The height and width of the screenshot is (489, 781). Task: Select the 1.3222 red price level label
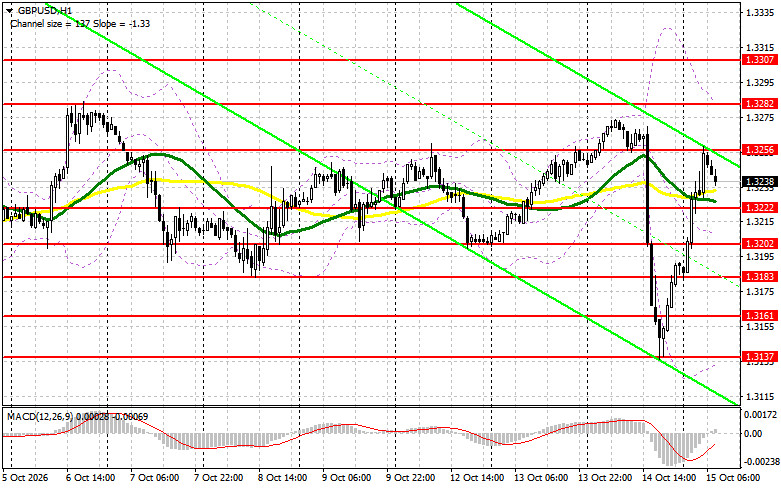[760, 208]
